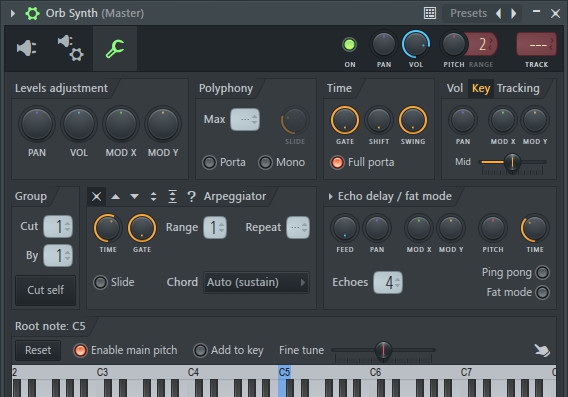
Task: Toggle Add to key option
Action: [x=200, y=350]
